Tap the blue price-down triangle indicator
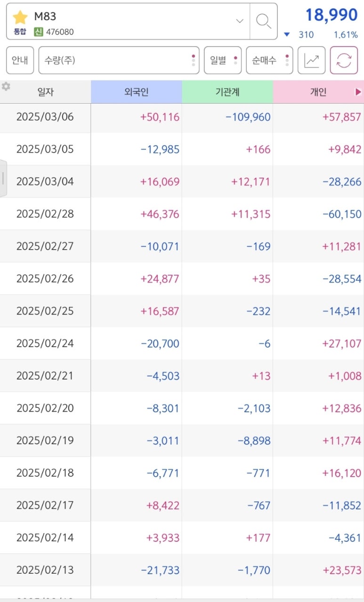 click(287, 34)
